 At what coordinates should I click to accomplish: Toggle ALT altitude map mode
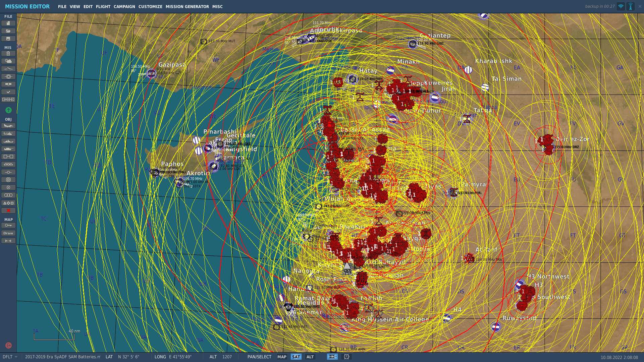pyautogui.click(x=310, y=357)
